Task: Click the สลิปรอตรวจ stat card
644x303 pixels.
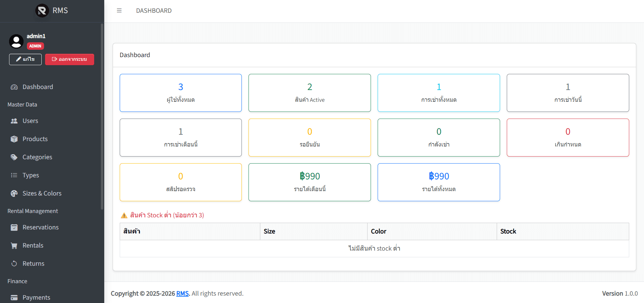Action: pyautogui.click(x=181, y=182)
